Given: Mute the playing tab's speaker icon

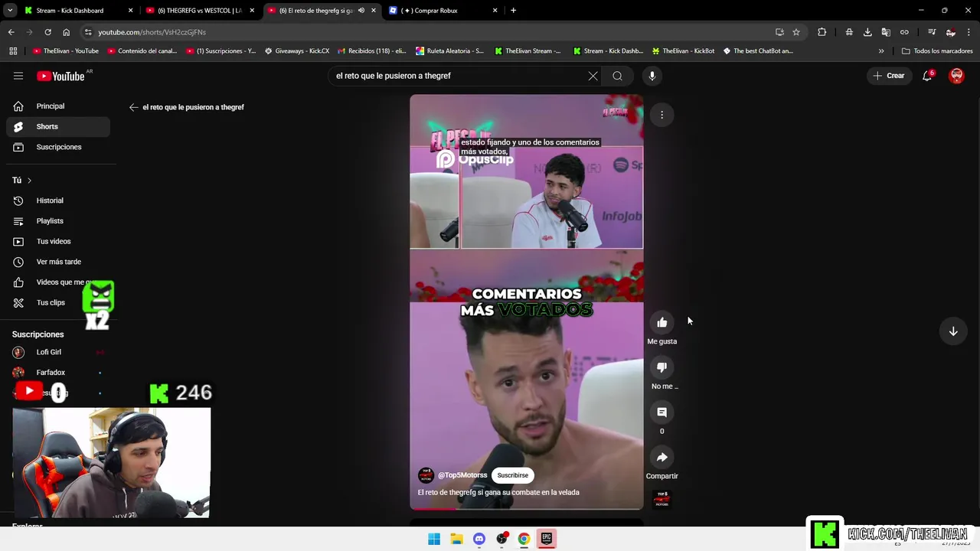Looking at the screenshot, I should click(x=361, y=11).
